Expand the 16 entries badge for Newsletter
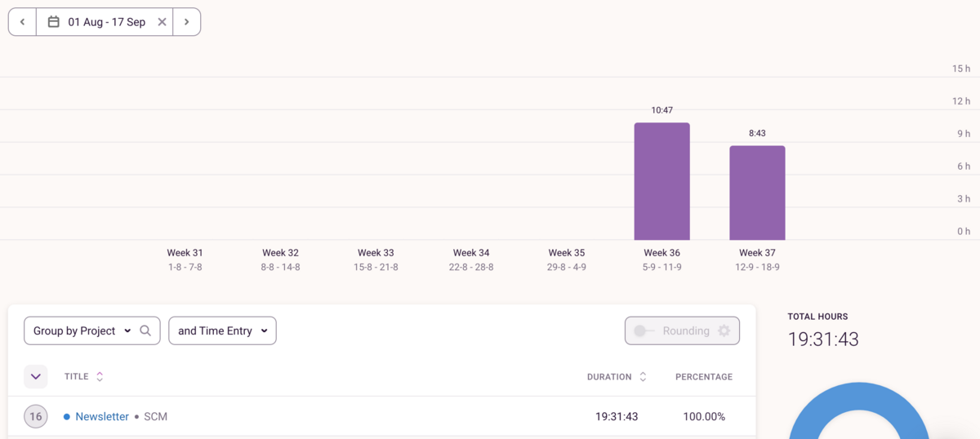Screen dimensions: 980x439 (x=36, y=416)
